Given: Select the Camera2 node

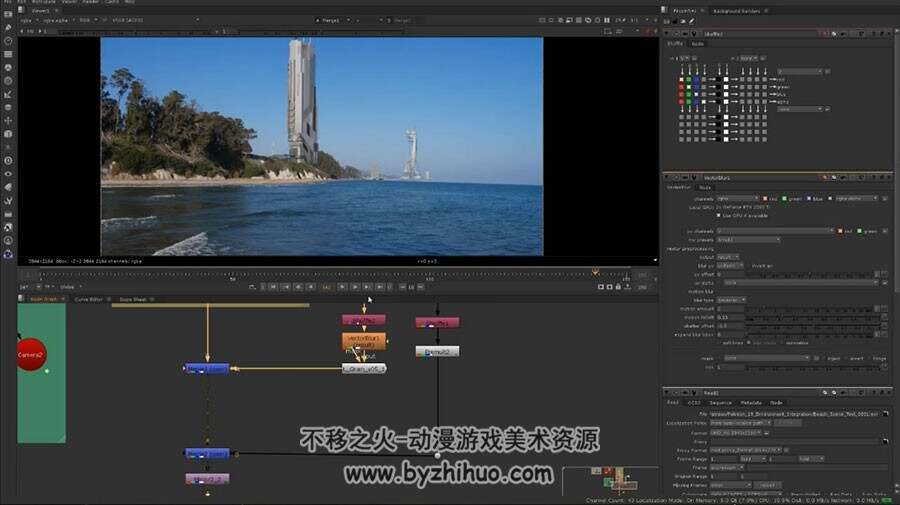Looking at the screenshot, I should (30, 355).
